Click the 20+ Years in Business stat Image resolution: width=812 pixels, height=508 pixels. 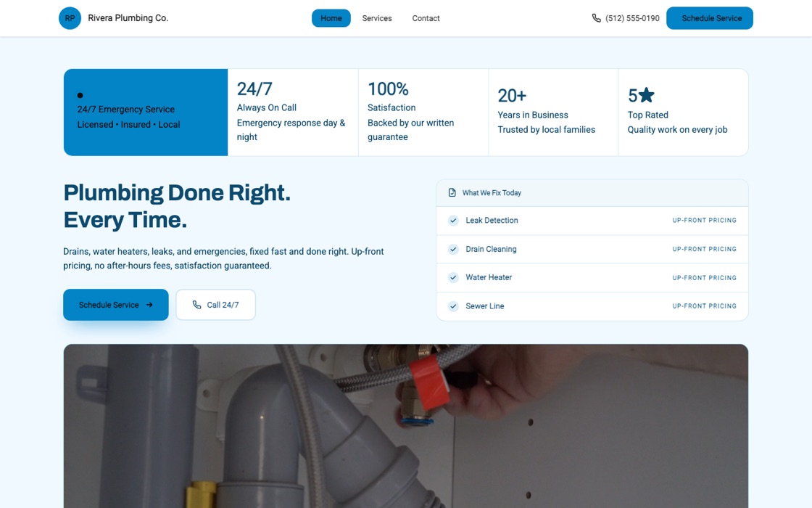(553, 112)
